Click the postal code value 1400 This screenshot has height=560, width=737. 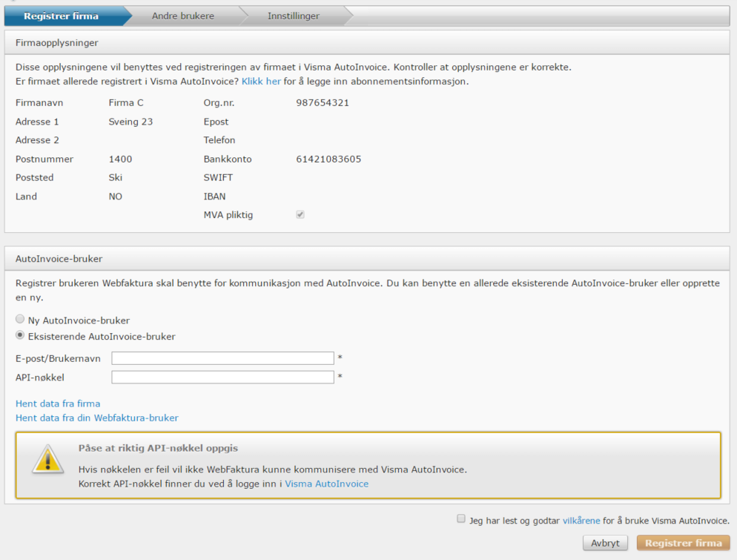click(120, 159)
